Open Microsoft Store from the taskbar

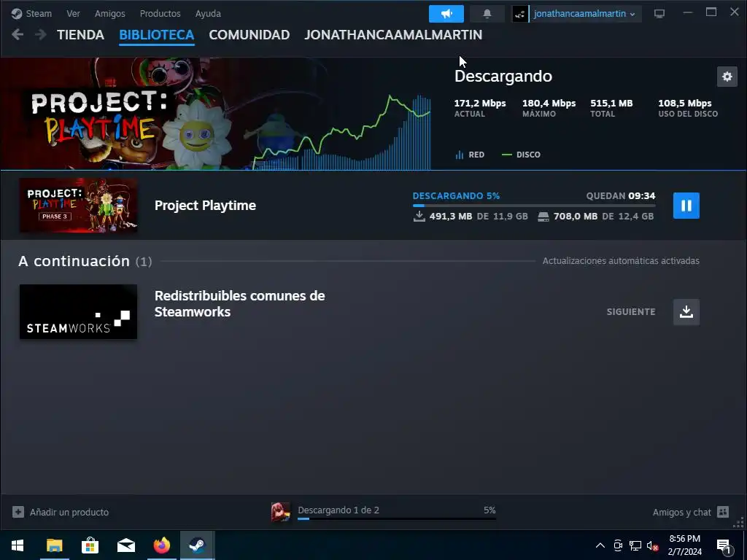coord(90,545)
